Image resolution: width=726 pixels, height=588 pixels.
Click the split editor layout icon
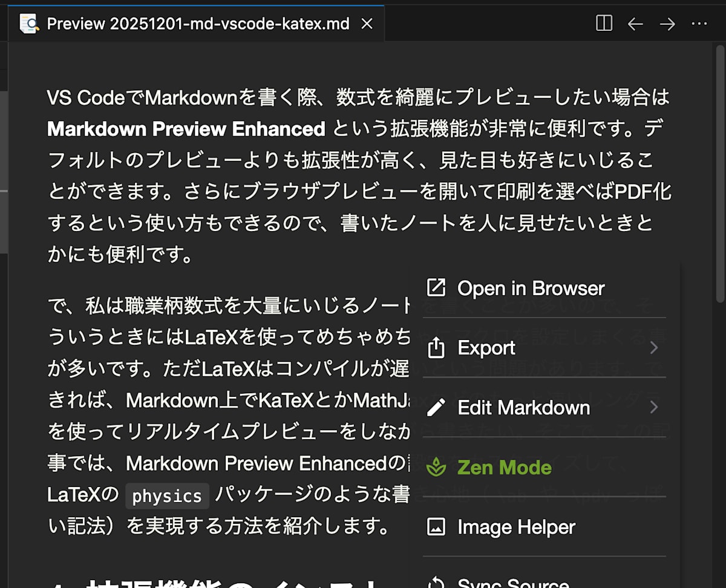click(603, 24)
